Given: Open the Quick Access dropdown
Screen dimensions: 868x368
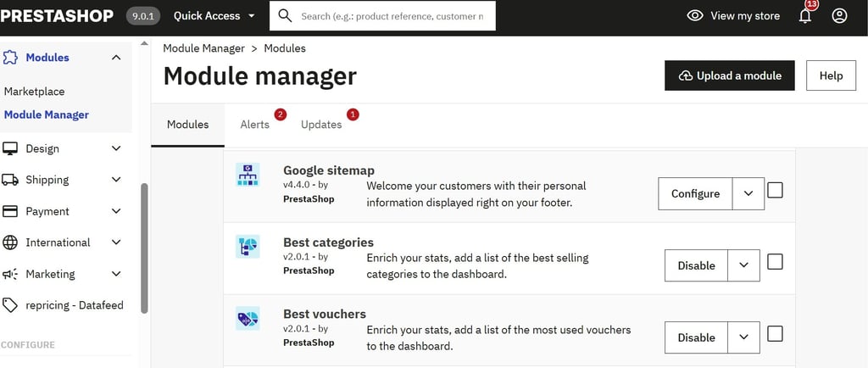Looking at the screenshot, I should (214, 16).
